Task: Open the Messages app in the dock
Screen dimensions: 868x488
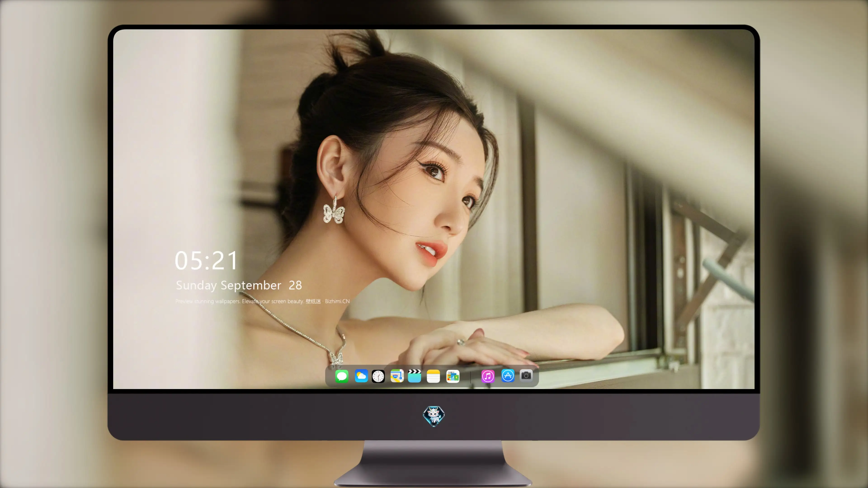Action: [342, 376]
